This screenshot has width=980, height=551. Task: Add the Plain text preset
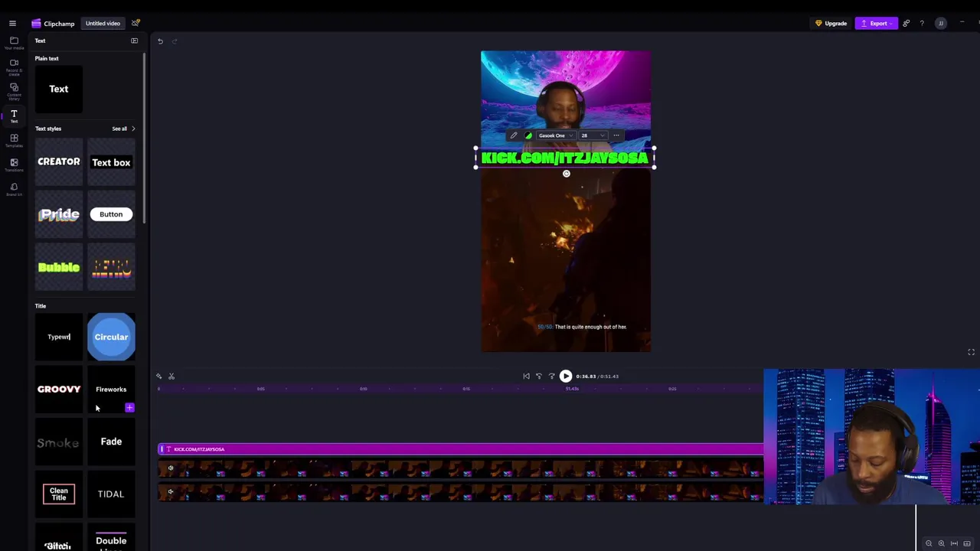click(x=59, y=89)
